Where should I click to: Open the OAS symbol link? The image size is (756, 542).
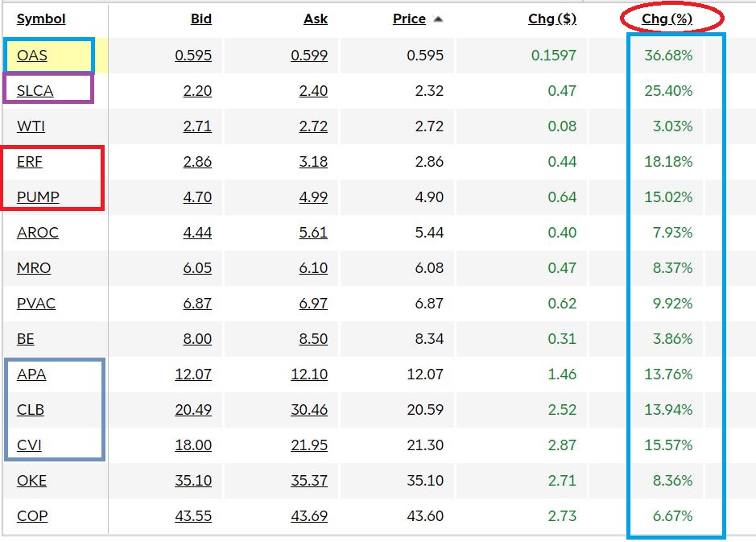(32, 55)
